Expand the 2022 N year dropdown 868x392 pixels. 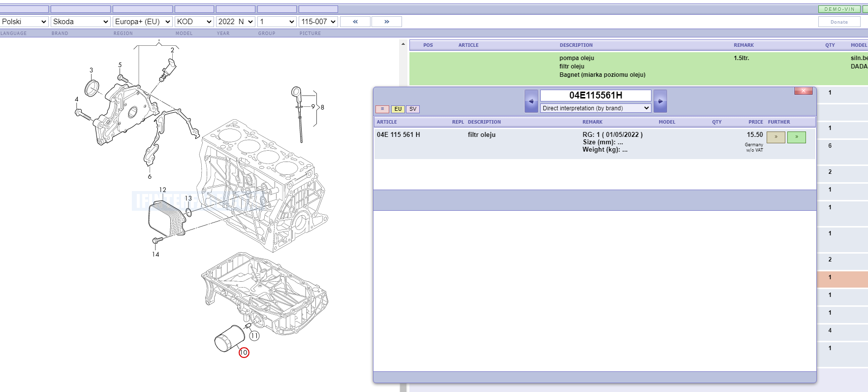235,22
